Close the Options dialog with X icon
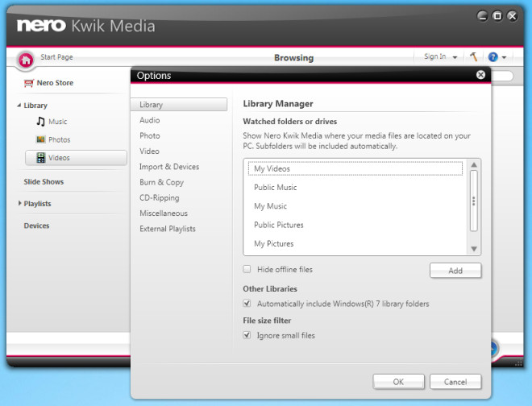 coord(480,75)
